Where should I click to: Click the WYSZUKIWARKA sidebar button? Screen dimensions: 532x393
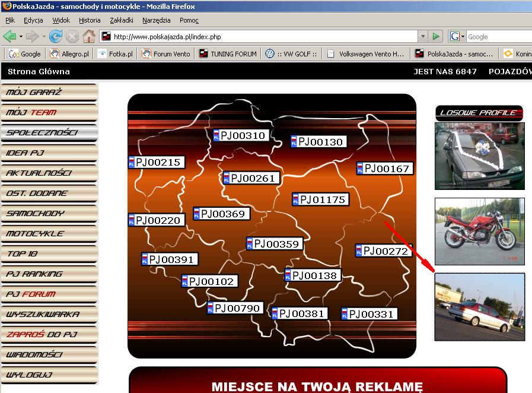pos(49,314)
